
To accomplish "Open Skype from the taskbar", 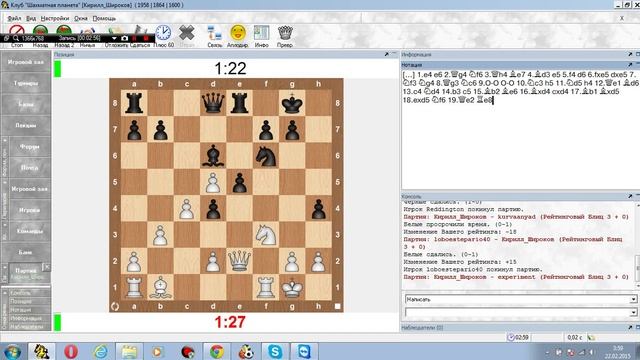I will coord(275,351).
